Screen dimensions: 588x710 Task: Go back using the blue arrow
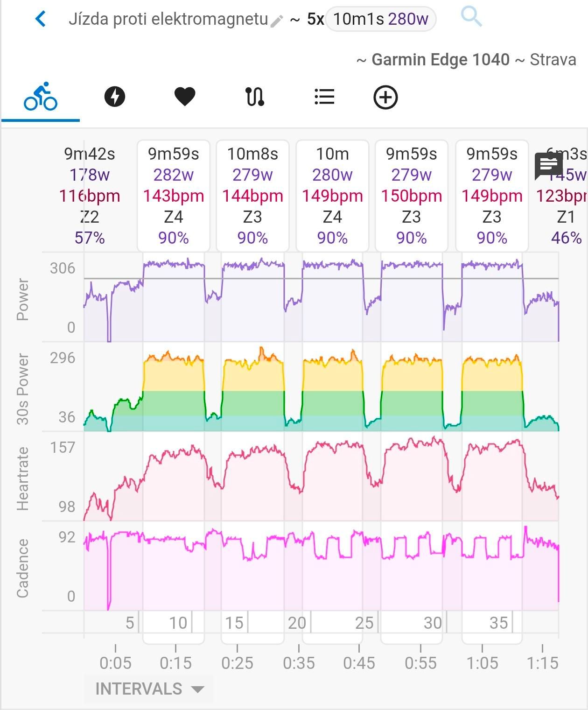[41, 19]
